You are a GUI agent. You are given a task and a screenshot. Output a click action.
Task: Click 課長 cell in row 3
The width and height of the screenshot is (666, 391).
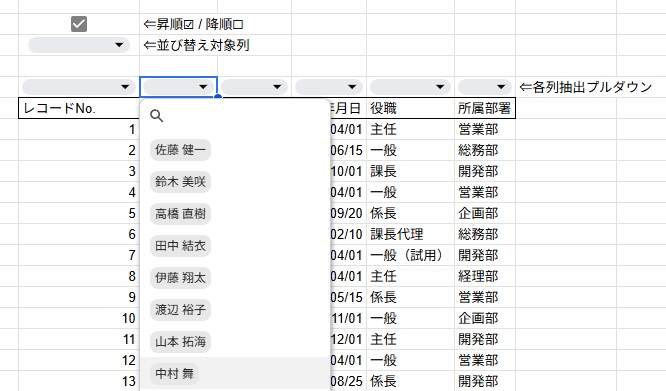pos(410,171)
